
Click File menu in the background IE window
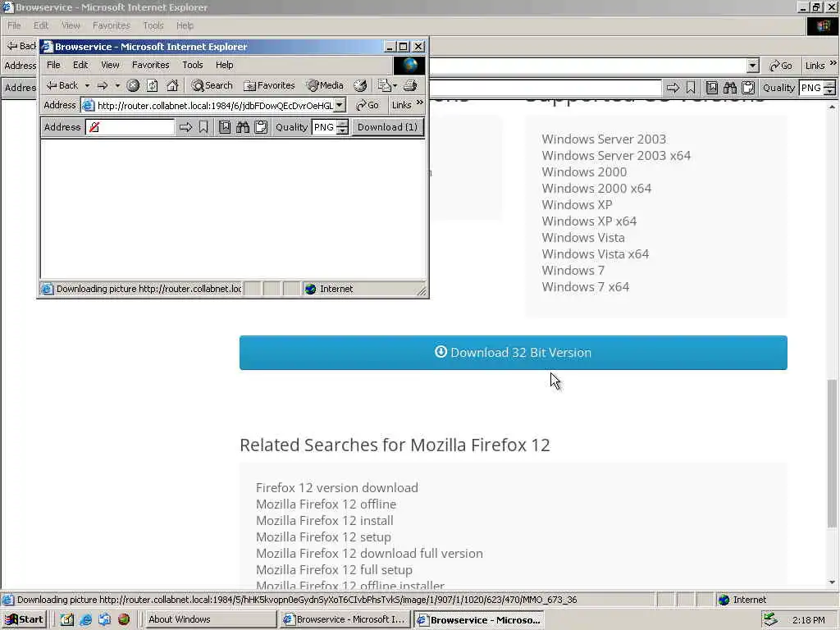pos(14,25)
